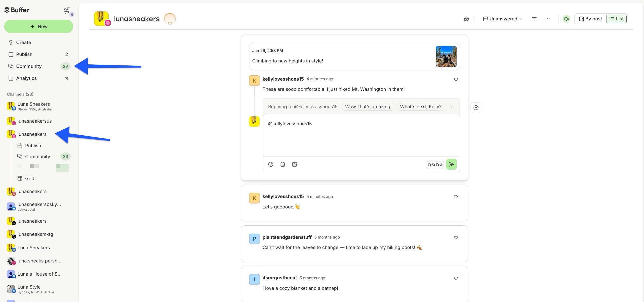Screen dimensions: 644x302
Task: Select the lunasneakersus Instagram channel
Action: click(x=39, y=121)
